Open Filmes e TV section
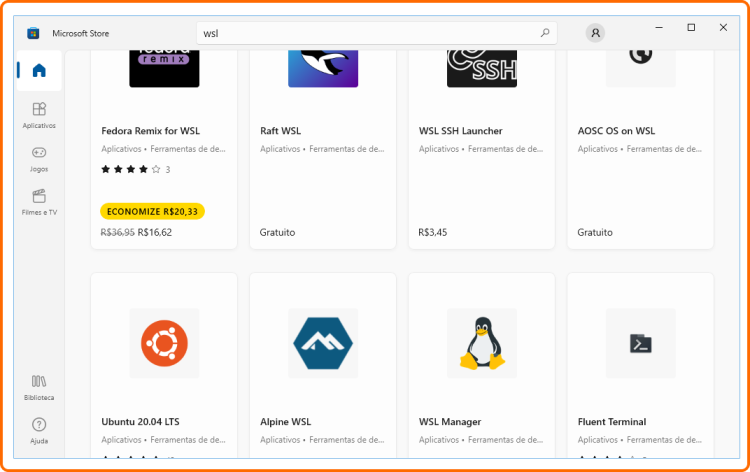Screen dimensions: 750x472 pos(39,202)
